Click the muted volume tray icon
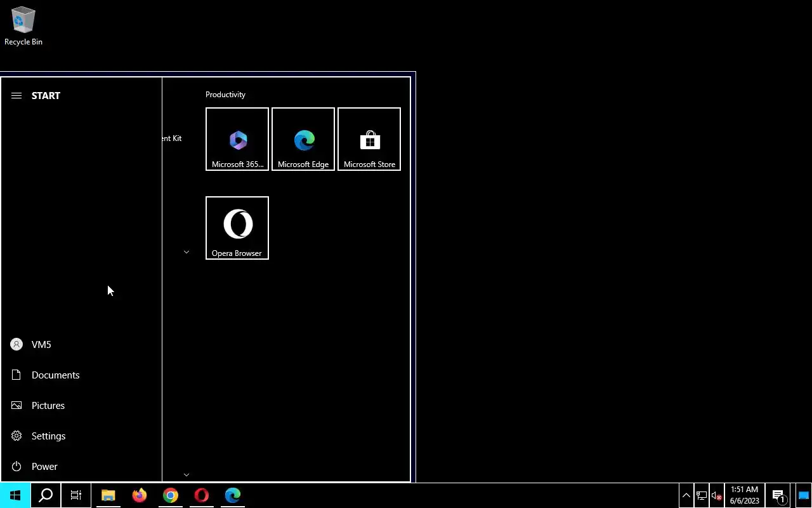 (717, 495)
